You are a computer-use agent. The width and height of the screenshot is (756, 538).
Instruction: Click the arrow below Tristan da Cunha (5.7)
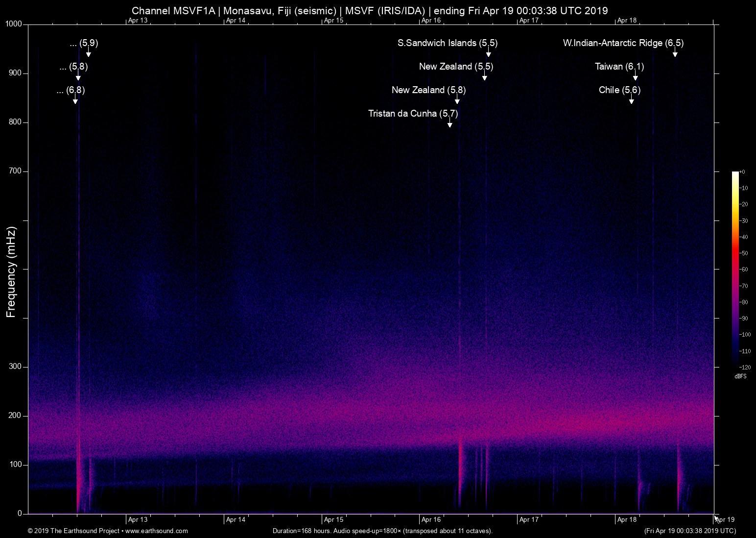click(x=449, y=123)
